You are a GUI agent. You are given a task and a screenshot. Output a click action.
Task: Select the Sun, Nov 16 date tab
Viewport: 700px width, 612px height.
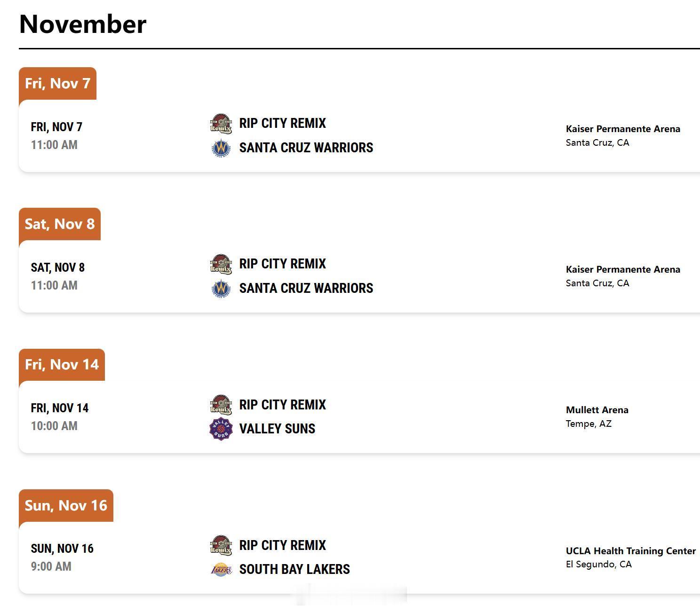click(66, 506)
